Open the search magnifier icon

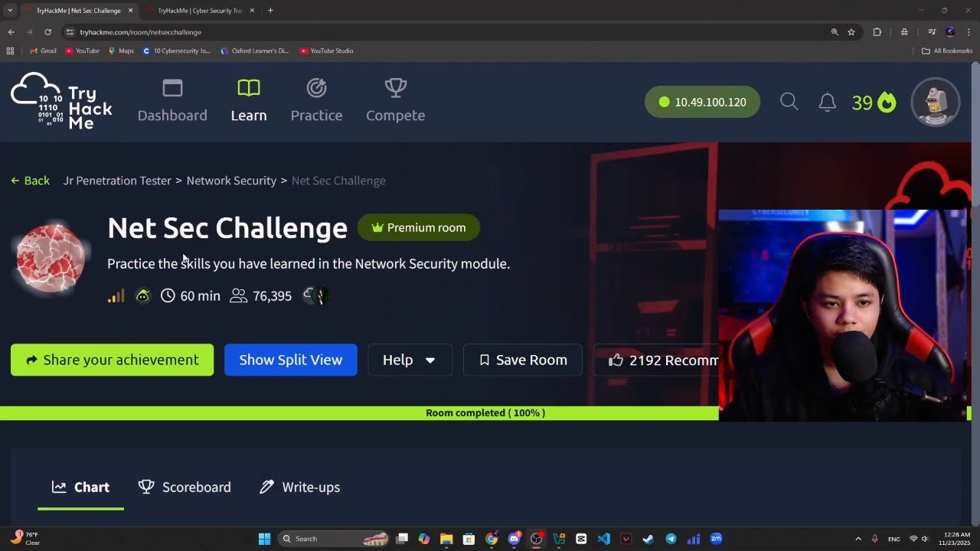[x=789, y=102]
